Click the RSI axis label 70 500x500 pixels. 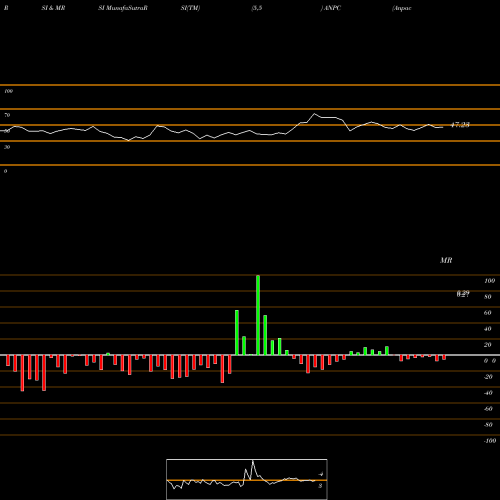(x=7, y=115)
